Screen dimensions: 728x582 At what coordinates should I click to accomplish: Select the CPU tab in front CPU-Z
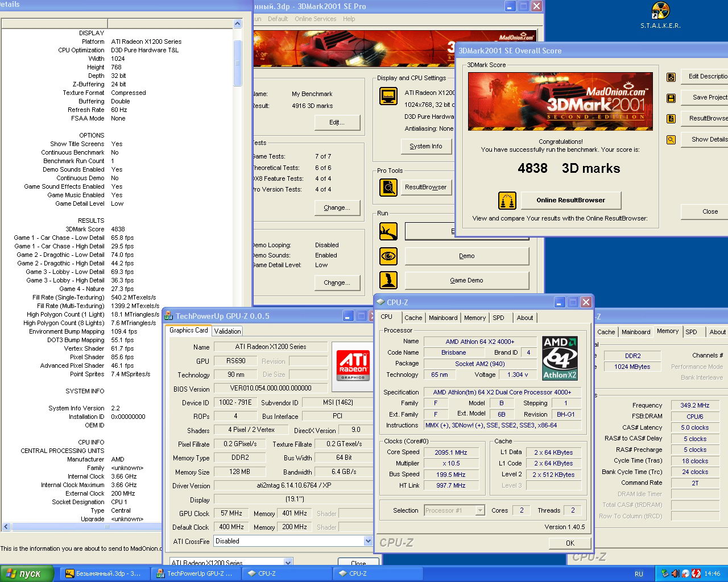point(387,317)
